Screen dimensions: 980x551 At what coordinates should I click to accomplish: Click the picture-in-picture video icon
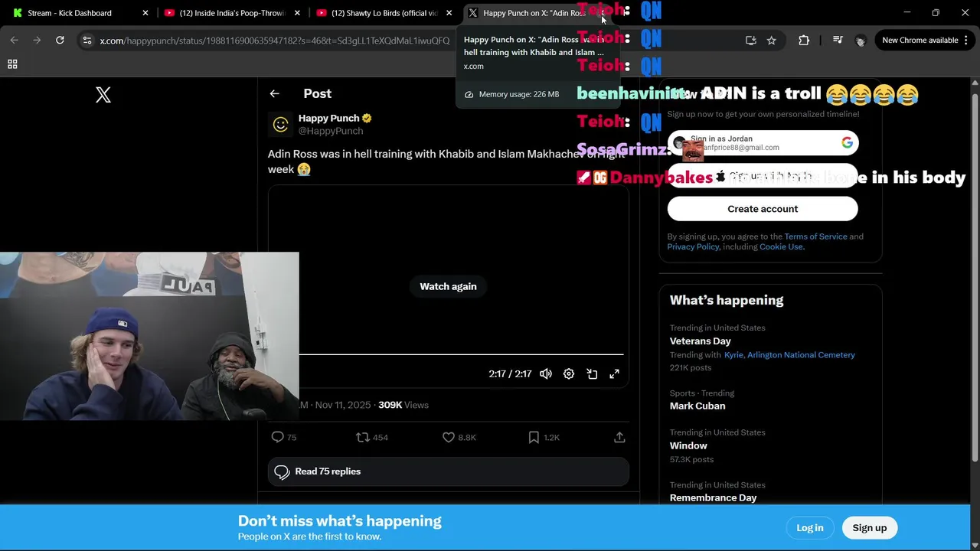pos(592,373)
